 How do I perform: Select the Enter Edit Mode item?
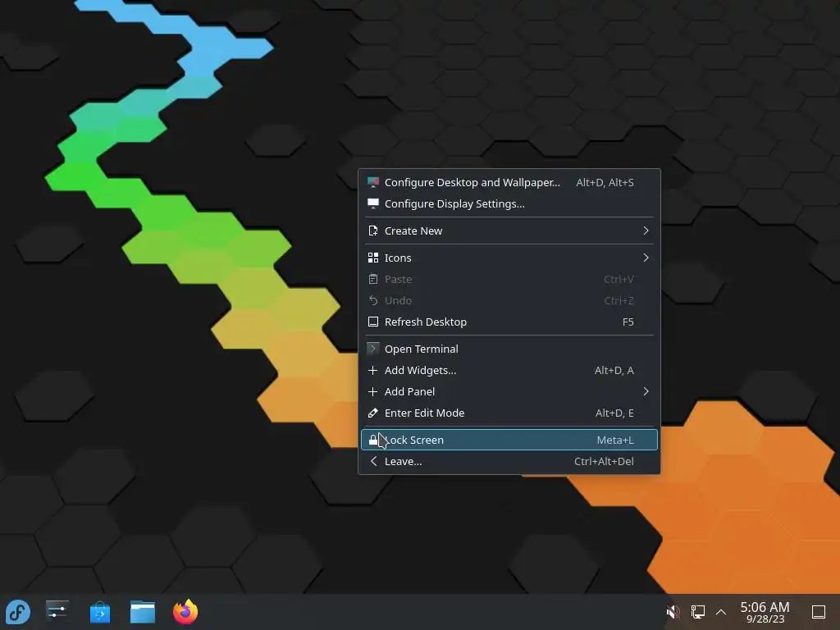509,413
